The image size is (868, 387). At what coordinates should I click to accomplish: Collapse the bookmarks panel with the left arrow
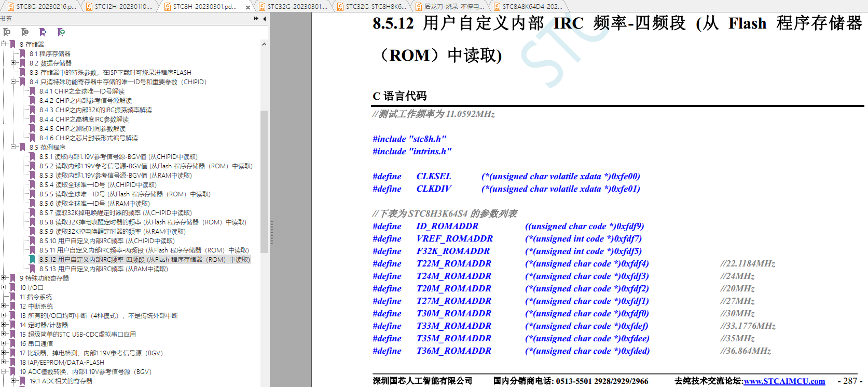coord(265,19)
